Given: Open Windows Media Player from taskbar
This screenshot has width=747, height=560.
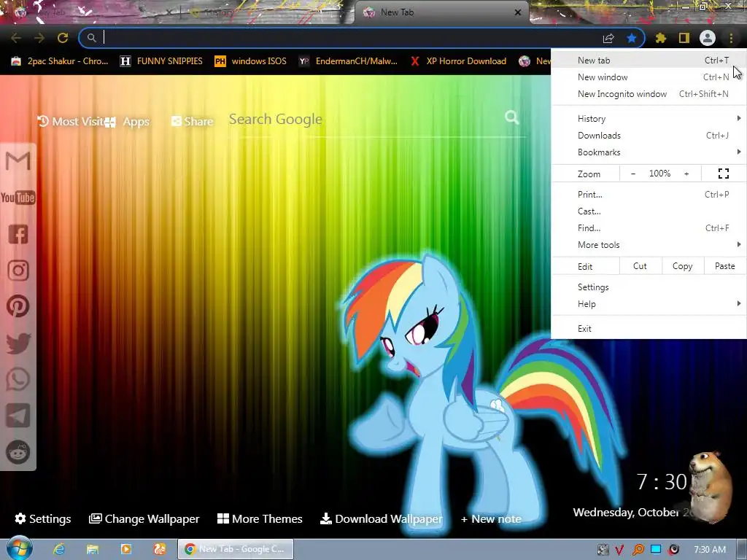Looking at the screenshot, I should coord(126,549).
